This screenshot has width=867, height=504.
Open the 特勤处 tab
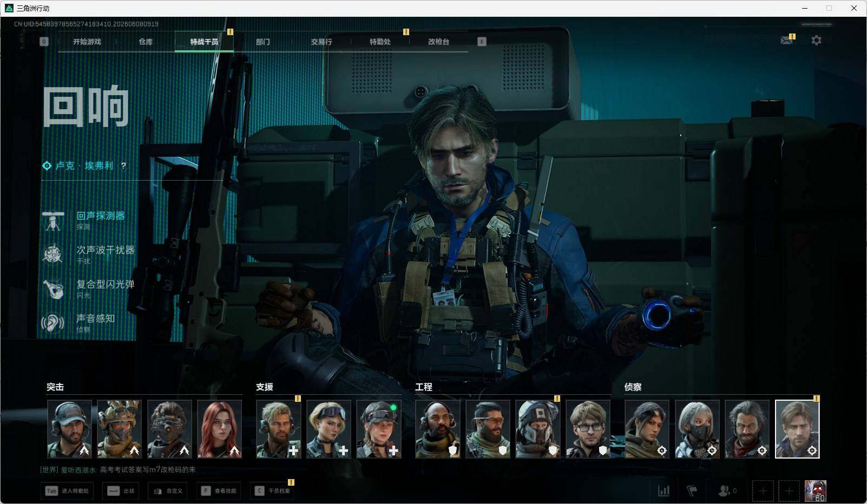click(380, 42)
